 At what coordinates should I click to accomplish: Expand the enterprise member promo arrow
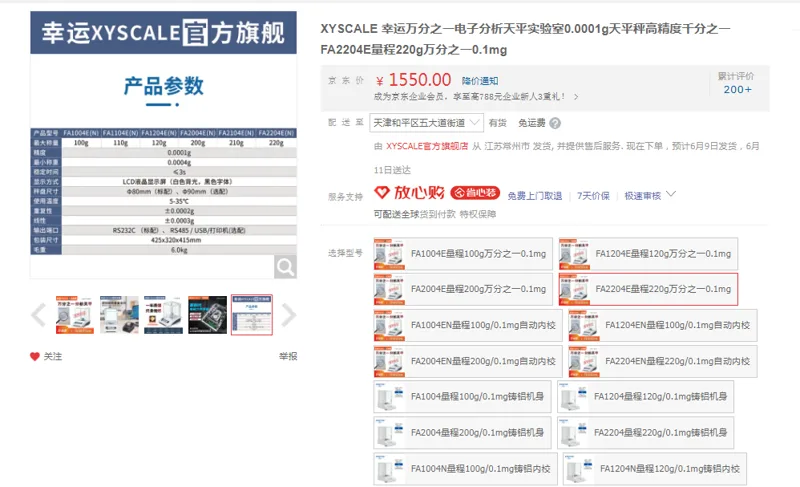pyautogui.click(x=576, y=96)
